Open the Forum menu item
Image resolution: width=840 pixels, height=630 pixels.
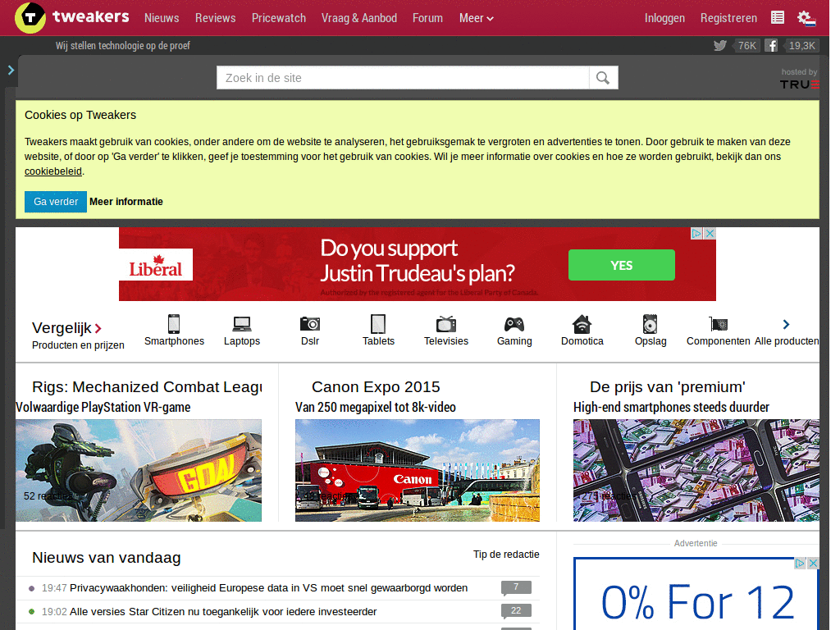[427, 18]
